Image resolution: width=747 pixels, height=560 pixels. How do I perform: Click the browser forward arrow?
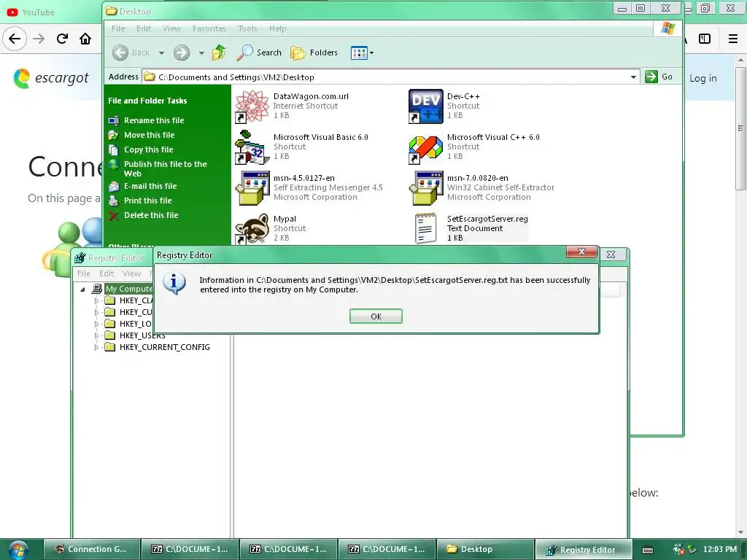tap(39, 39)
